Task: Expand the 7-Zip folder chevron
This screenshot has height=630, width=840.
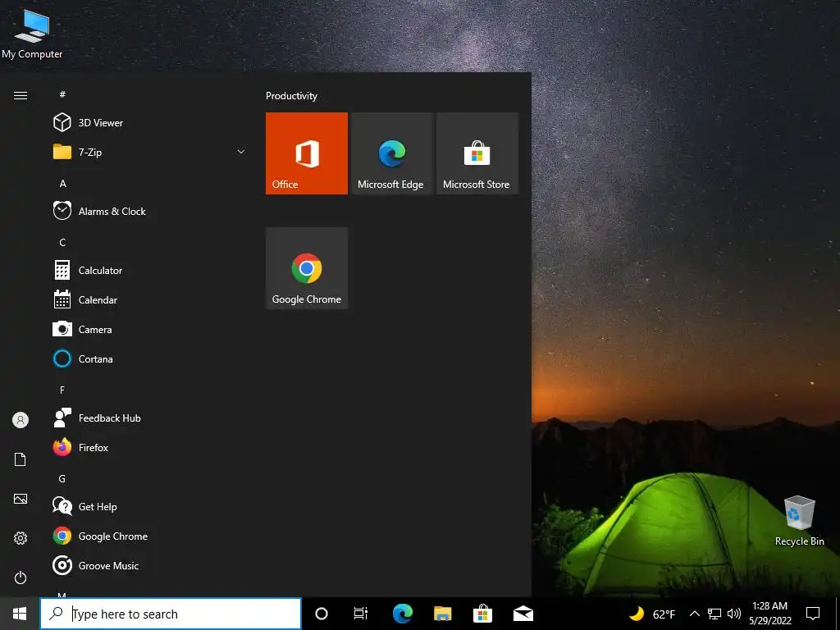Action: [x=241, y=152]
